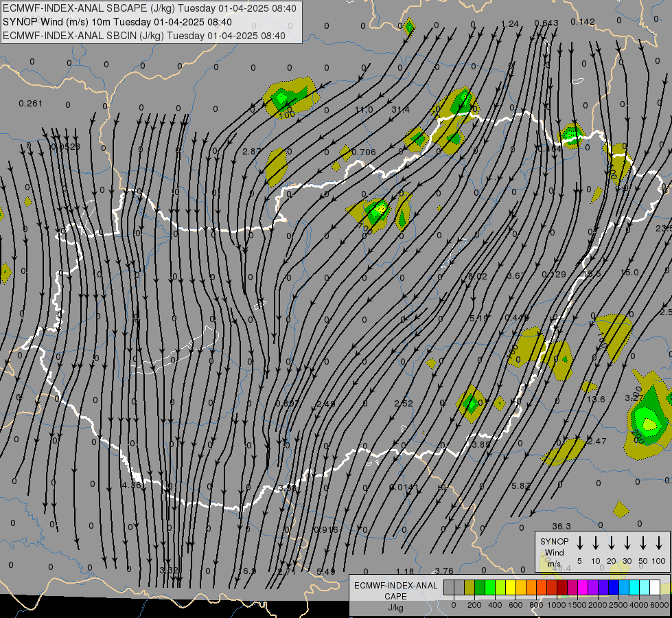Screen dimensions: 672x618
Task: Pick the orange swatch in CAPE color scale
Action: (x=531, y=587)
